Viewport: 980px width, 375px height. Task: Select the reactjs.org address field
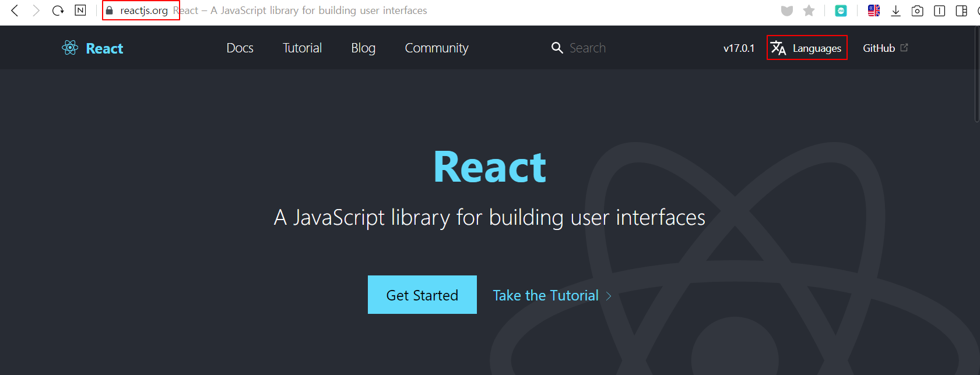pyautogui.click(x=144, y=10)
